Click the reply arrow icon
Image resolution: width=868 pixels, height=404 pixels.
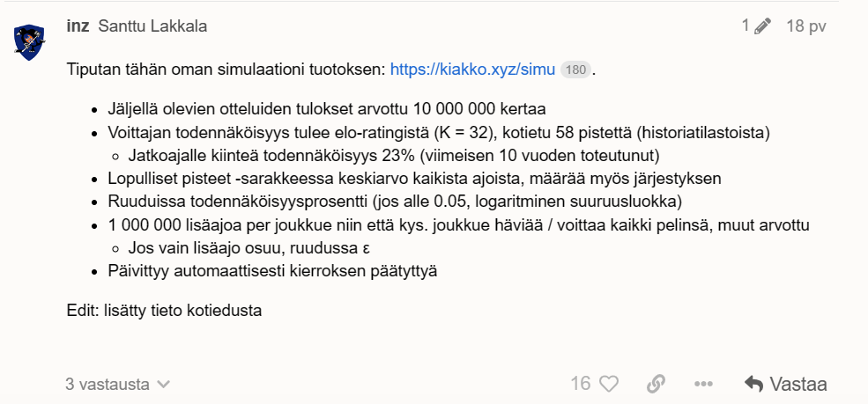coord(753,384)
